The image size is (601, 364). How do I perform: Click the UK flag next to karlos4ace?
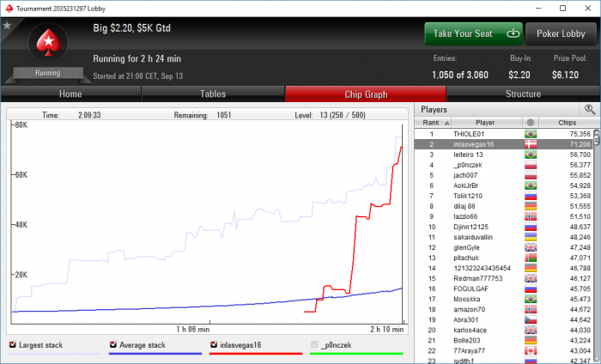coord(531,330)
